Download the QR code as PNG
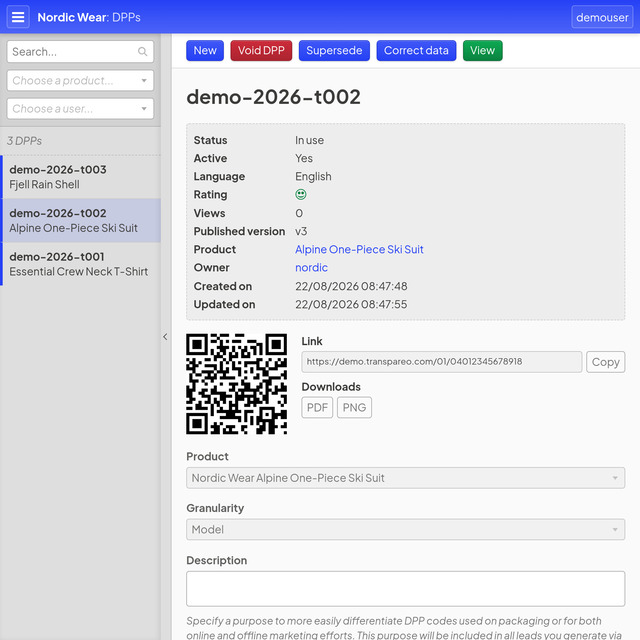This screenshot has height=640, width=640. 354,407
